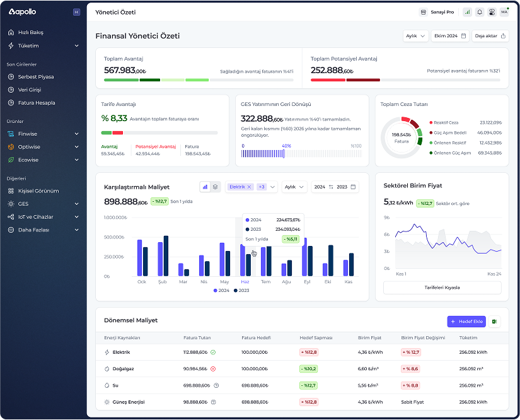
Task: Open the Aylık period dropdown at top
Action: click(x=415, y=36)
